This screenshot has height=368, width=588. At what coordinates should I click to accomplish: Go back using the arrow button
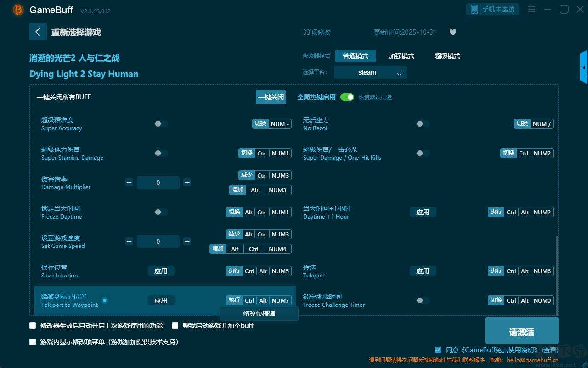pos(38,32)
